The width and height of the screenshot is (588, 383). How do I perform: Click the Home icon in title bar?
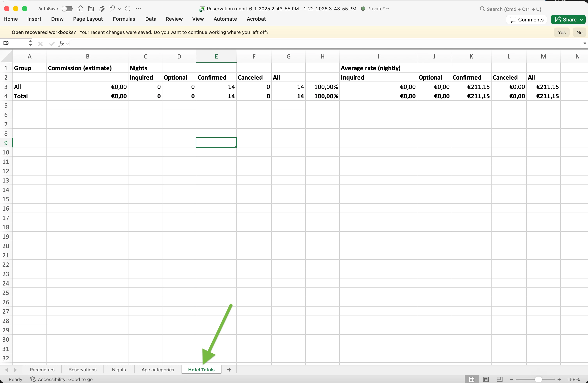tap(80, 9)
